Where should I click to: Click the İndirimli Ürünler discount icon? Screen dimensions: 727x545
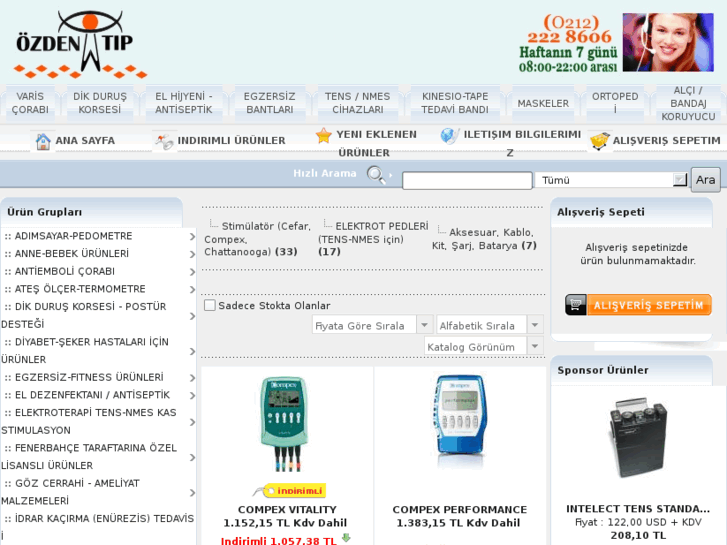pyautogui.click(x=164, y=141)
